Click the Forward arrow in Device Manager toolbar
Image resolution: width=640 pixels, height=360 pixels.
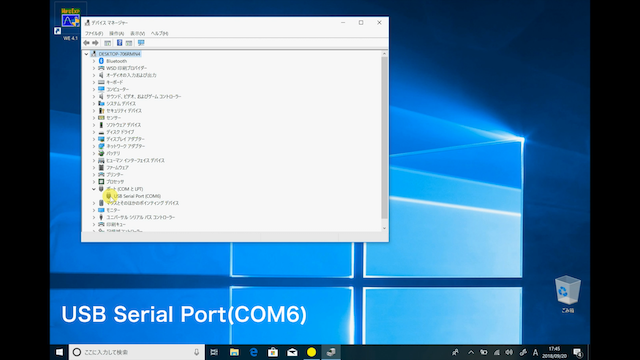96,43
